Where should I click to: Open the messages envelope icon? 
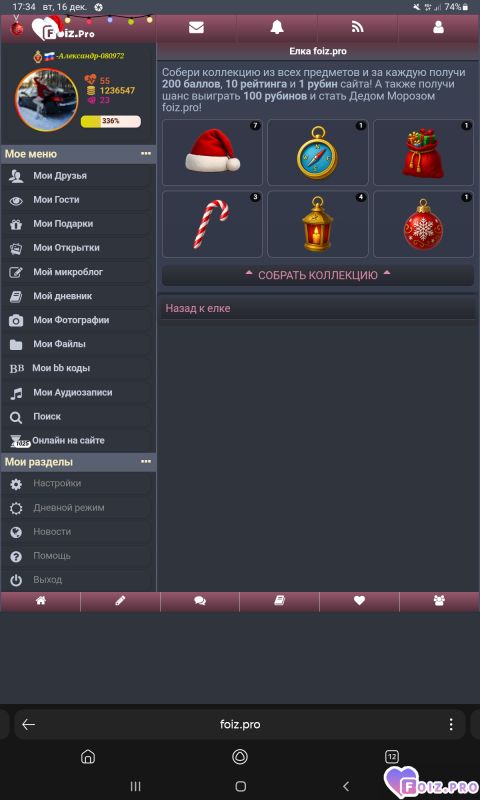[196, 28]
